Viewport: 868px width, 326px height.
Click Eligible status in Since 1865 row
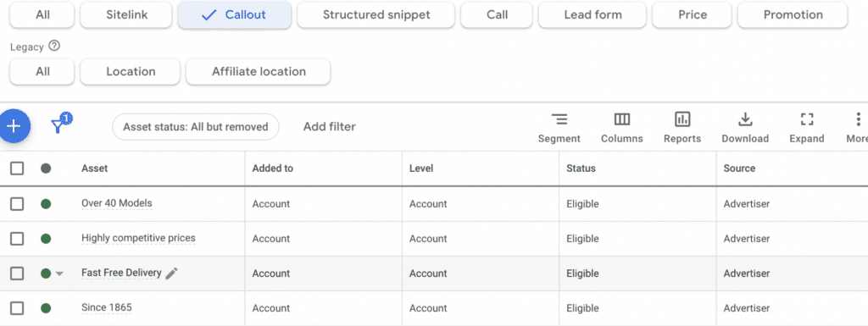582,308
